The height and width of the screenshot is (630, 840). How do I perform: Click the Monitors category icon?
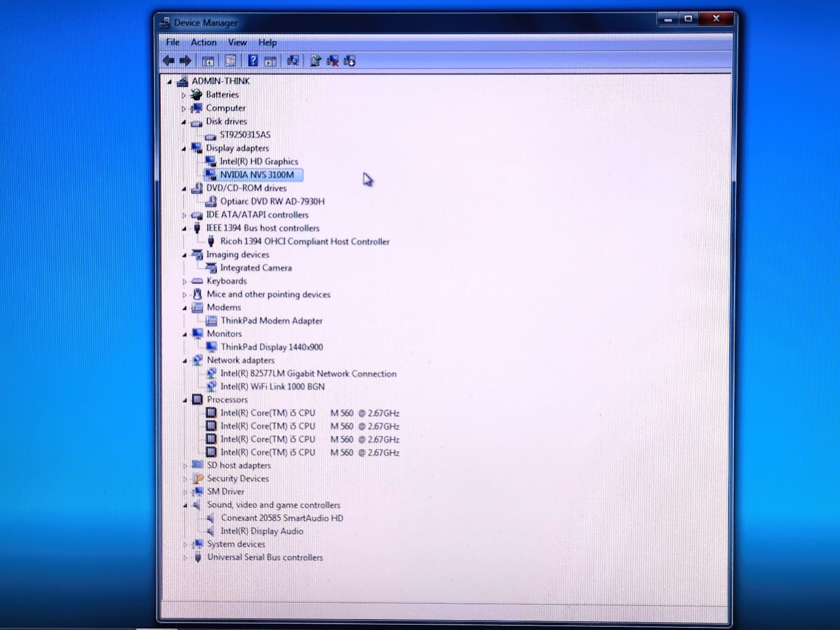[197, 333]
